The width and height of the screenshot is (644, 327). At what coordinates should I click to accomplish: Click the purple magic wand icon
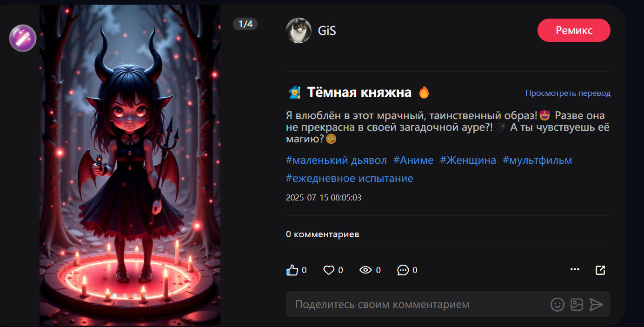23,38
